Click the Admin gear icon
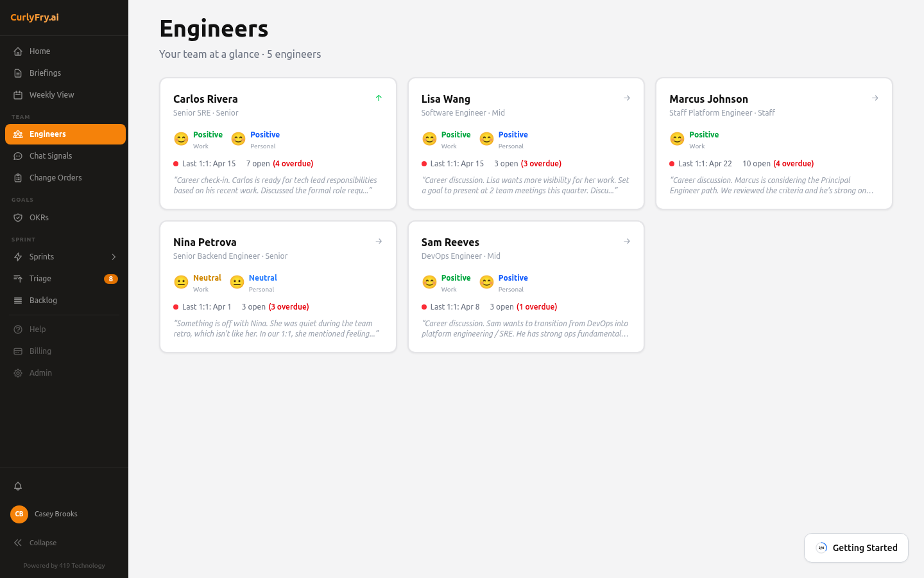This screenshot has height=578, width=924. [x=18, y=373]
